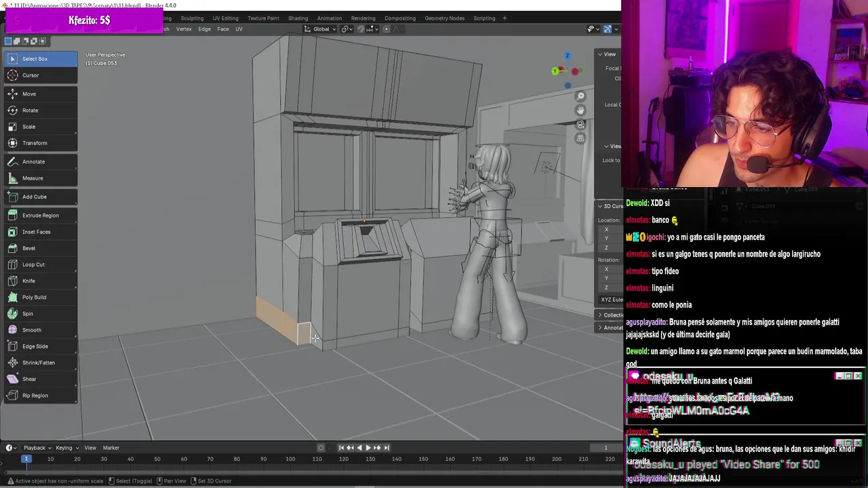This screenshot has width=868, height=488.
Task: Click the pan view hand icon
Action: point(580,110)
